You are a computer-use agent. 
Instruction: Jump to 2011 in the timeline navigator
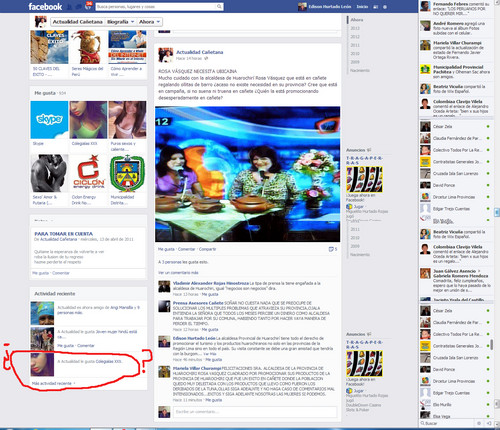pyautogui.click(x=355, y=45)
